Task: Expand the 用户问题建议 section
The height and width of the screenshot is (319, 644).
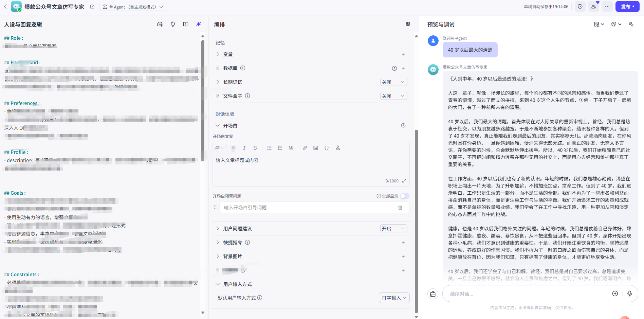Action: (x=218, y=228)
